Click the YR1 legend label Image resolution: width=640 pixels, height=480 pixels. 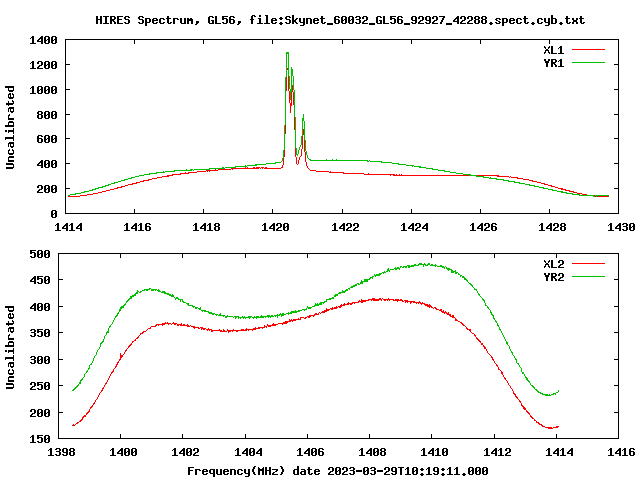coord(553,63)
